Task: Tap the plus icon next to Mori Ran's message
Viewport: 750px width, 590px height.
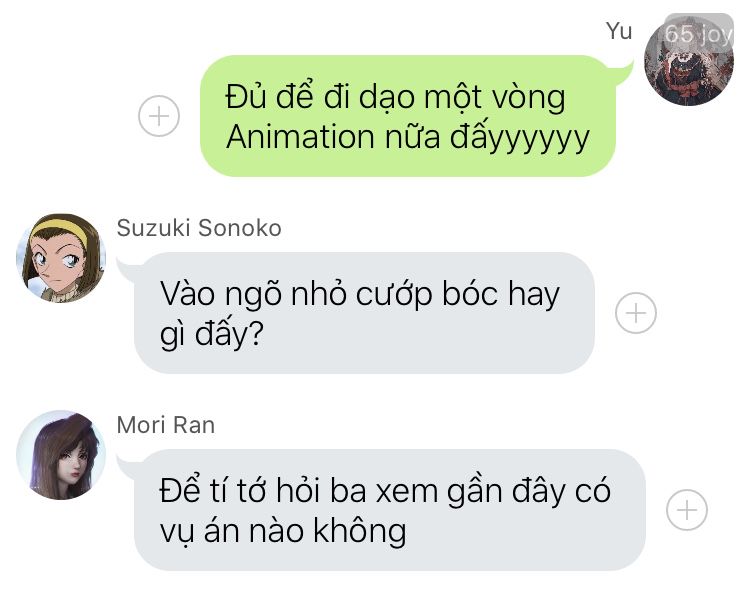Action: (687, 510)
